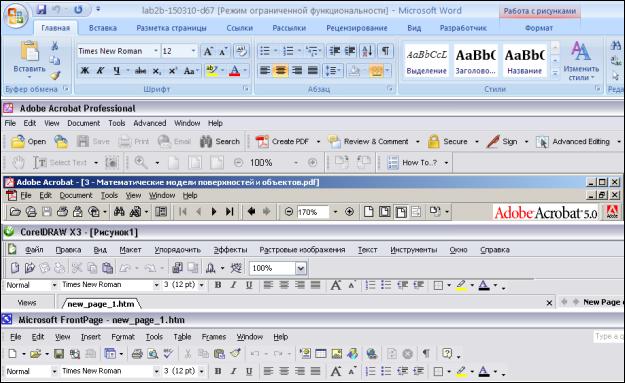Switch to the Рецензирование tab in Word
This screenshot has height=383, width=625.
357,28
